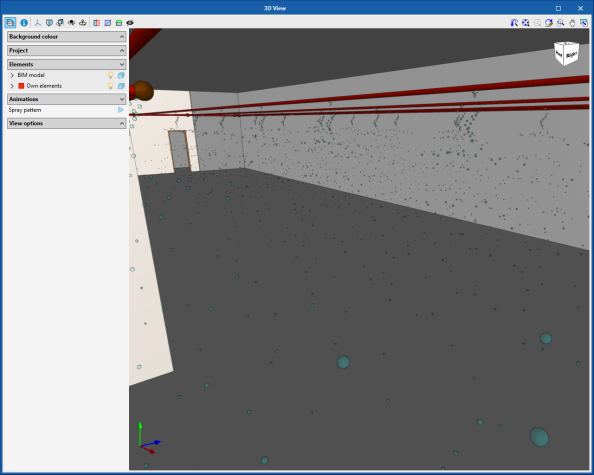Viewport: 594px width, 475px height.
Task: Open the blue information icon
Action: click(24, 23)
